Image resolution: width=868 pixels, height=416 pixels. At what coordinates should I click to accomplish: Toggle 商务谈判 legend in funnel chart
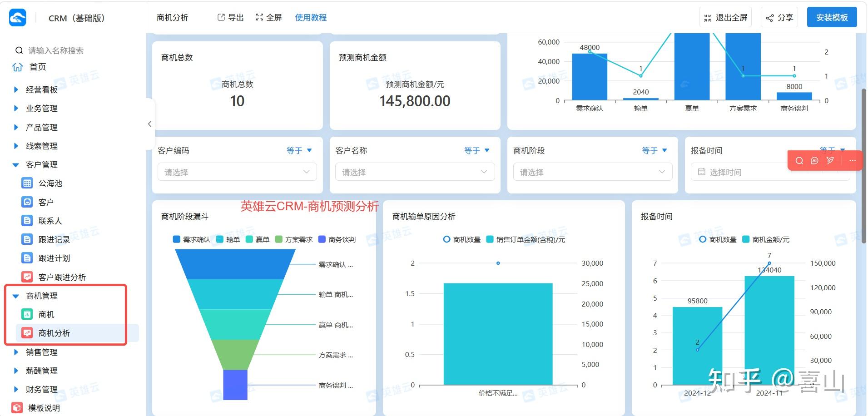tap(337, 239)
